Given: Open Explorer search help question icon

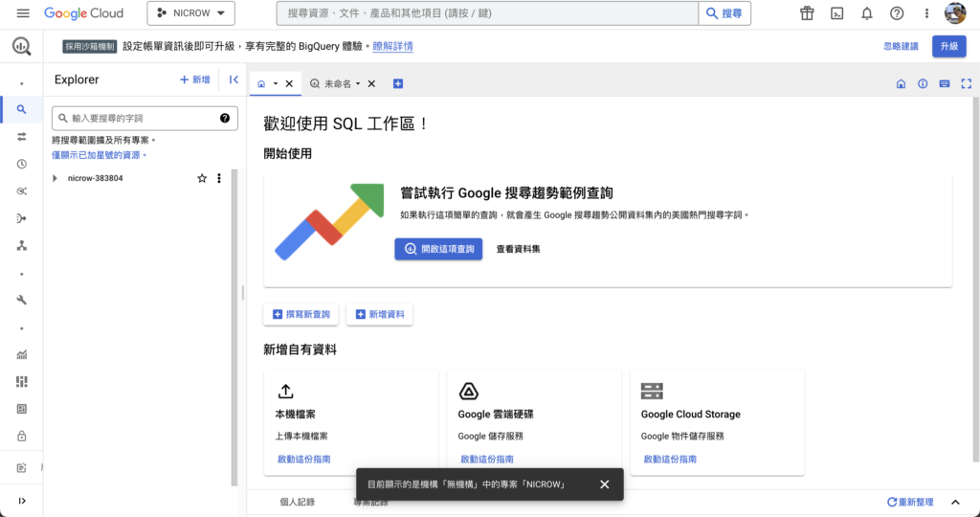Looking at the screenshot, I should [225, 118].
